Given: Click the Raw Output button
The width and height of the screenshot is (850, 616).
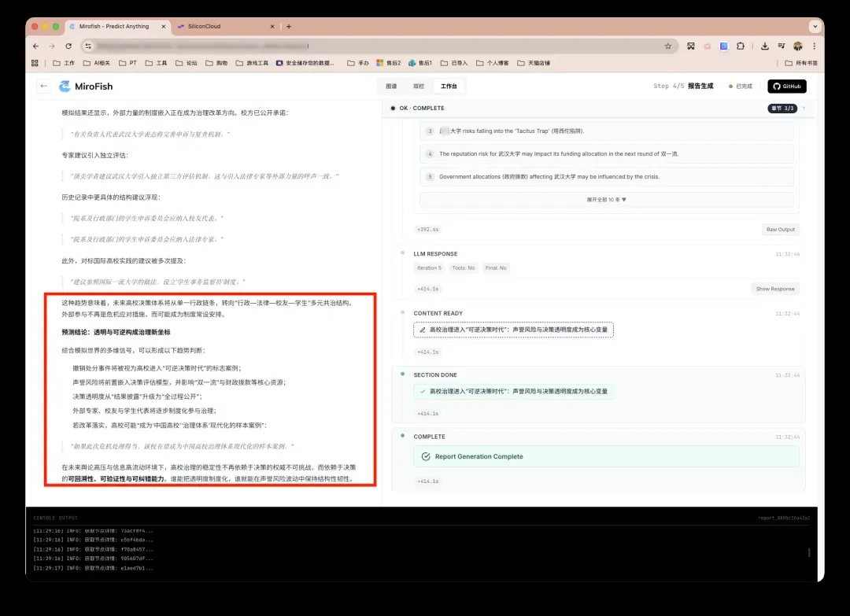Looking at the screenshot, I should (781, 230).
